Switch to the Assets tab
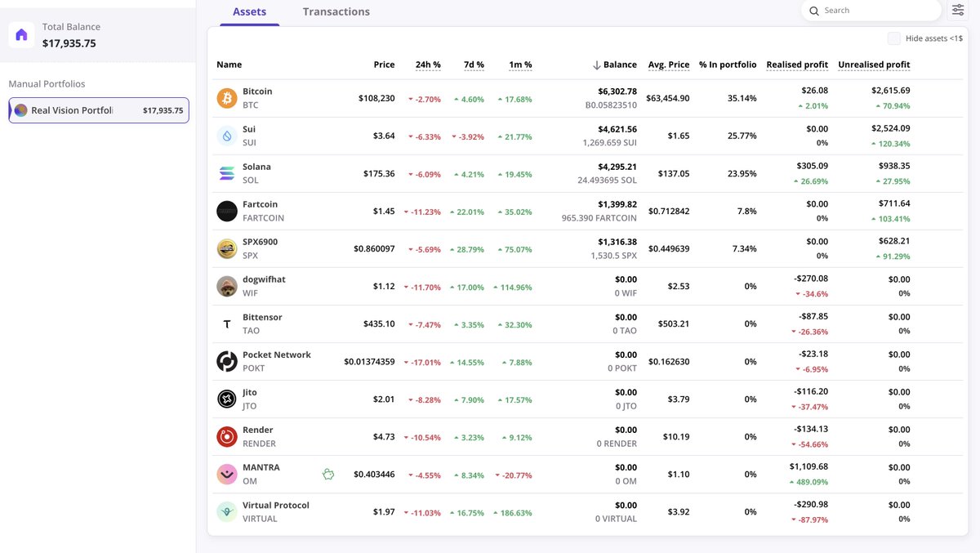 pos(250,11)
